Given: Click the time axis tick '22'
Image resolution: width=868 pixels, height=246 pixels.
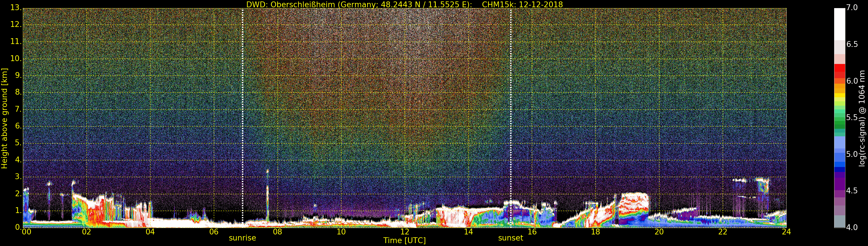Looking at the screenshot, I should (x=723, y=232).
